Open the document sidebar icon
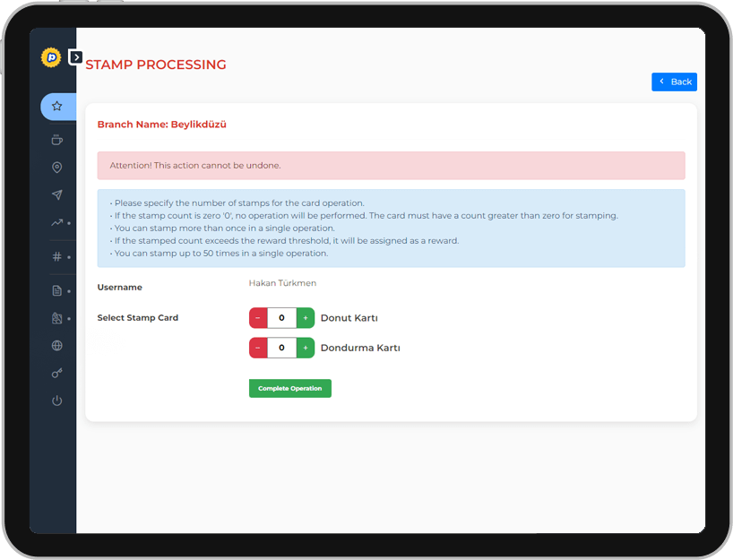The height and width of the screenshot is (560, 733). click(57, 291)
